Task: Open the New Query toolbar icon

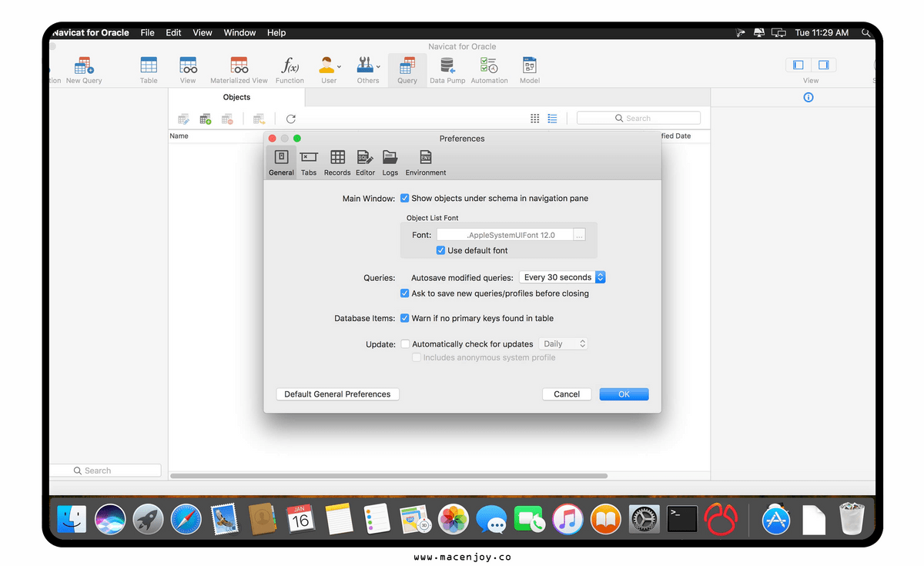Action: point(84,69)
